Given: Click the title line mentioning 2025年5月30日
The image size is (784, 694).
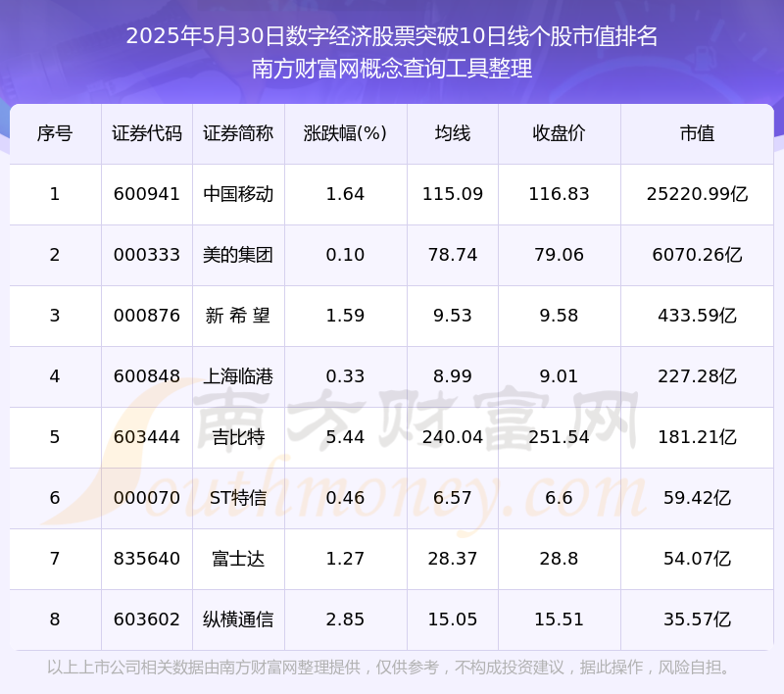Looking at the screenshot, I should (x=392, y=36).
